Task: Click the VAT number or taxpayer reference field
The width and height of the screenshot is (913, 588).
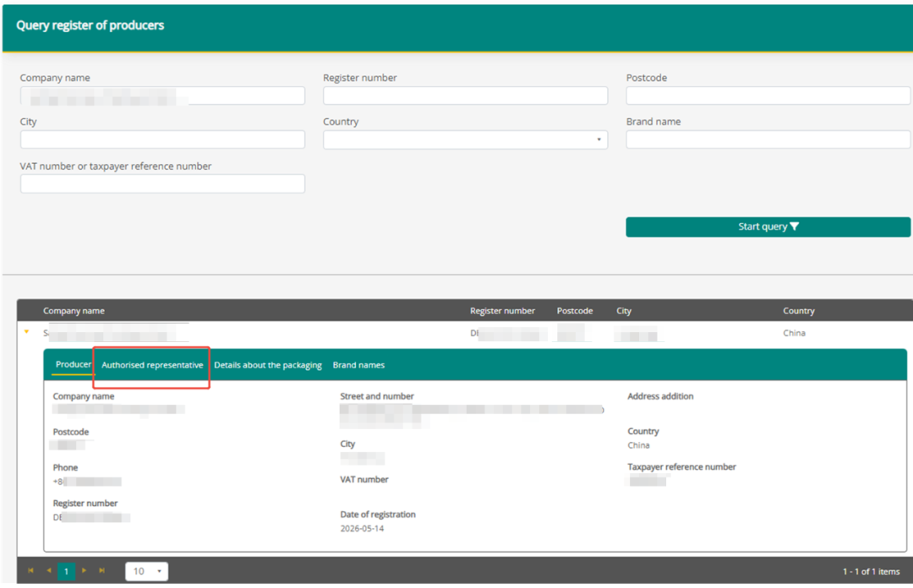Action: pos(162,184)
